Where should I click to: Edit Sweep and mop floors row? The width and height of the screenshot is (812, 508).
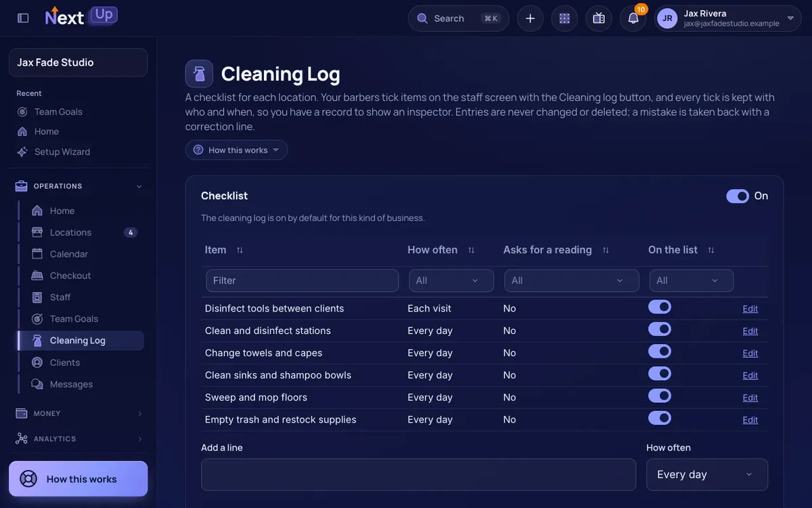(750, 398)
